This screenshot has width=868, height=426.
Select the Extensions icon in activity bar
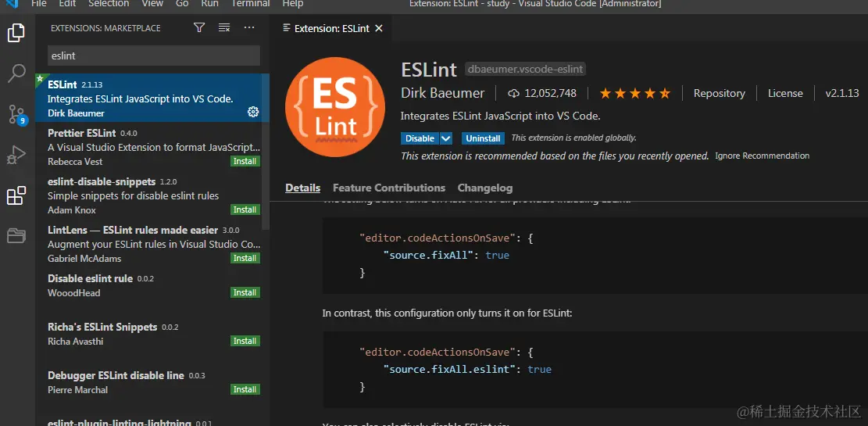click(x=16, y=195)
